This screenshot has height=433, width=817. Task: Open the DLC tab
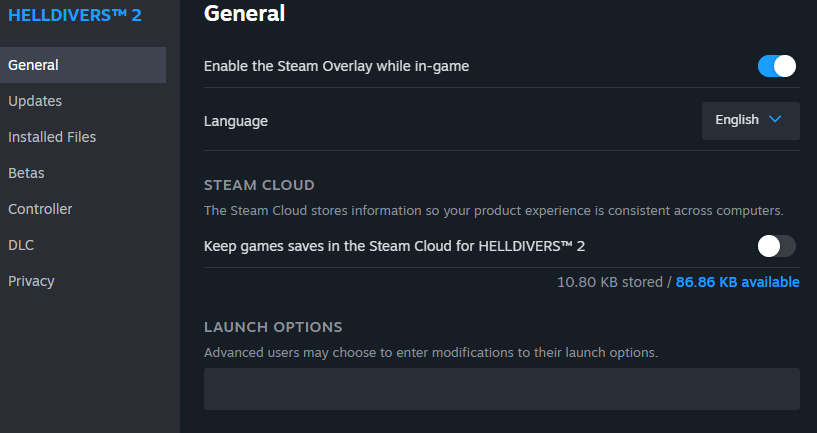[21, 245]
